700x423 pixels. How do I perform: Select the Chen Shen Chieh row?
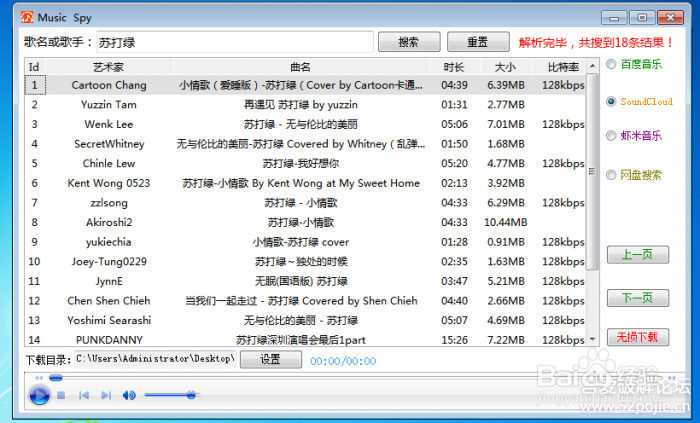pos(305,301)
